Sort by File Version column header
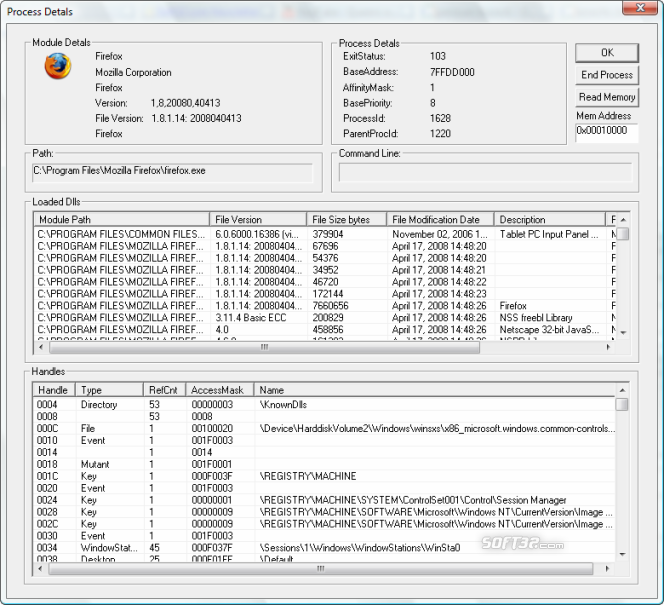The image size is (664, 605). 258,219
